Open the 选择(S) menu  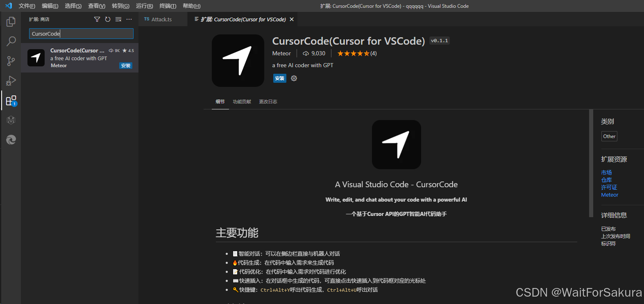click(x=73, y=6)
